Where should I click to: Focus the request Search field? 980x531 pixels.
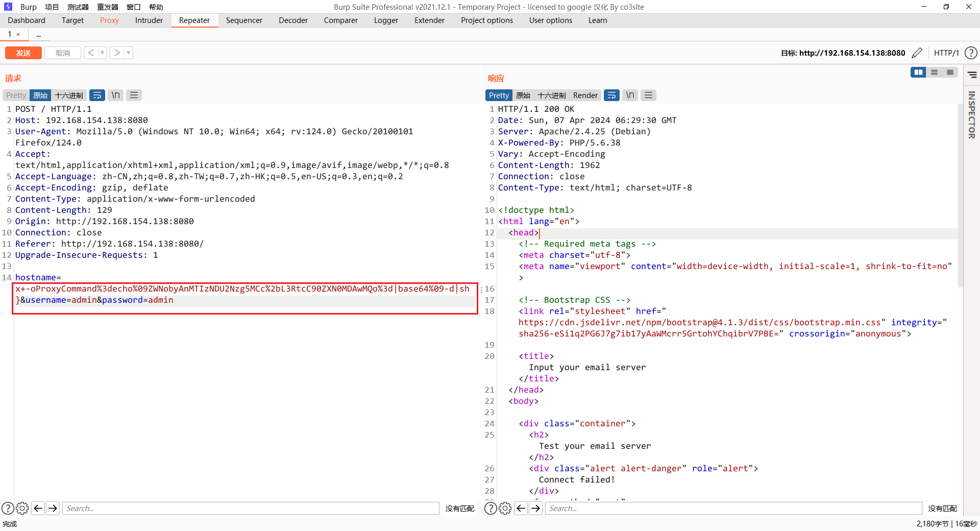tap(251, 508)
